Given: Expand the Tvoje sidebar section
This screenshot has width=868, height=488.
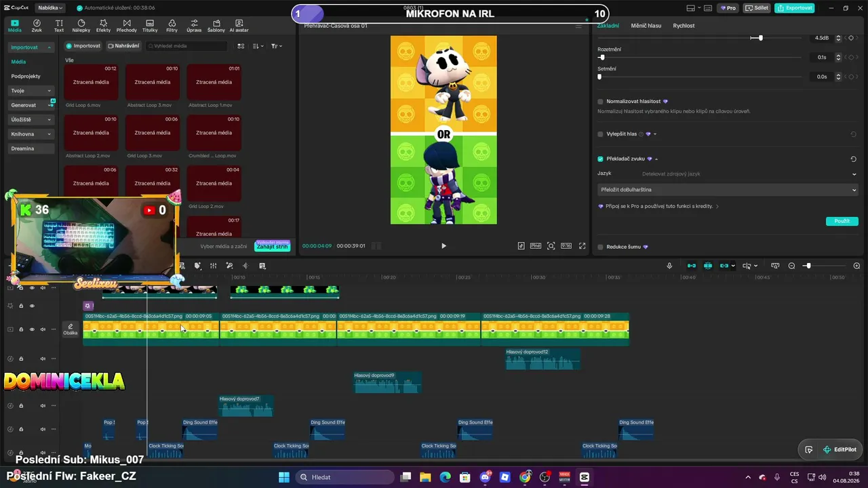Looking at the screenshot, I should (x=49, y=91).
